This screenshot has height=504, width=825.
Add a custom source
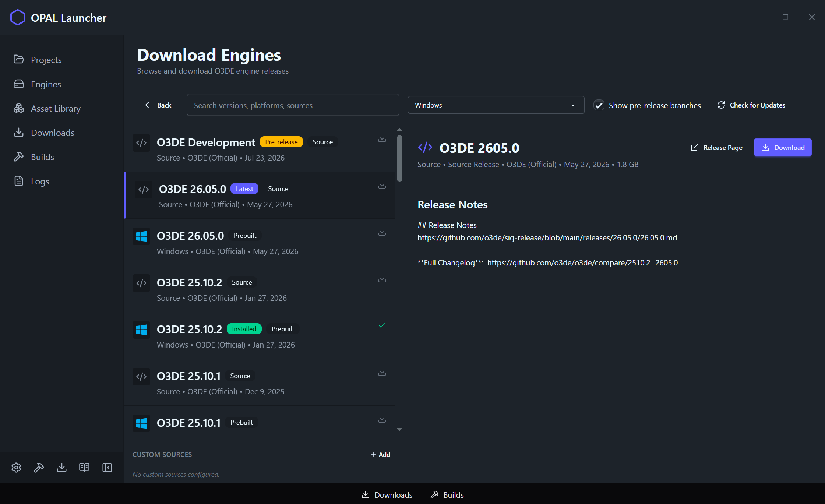click(x=380, y=455)
